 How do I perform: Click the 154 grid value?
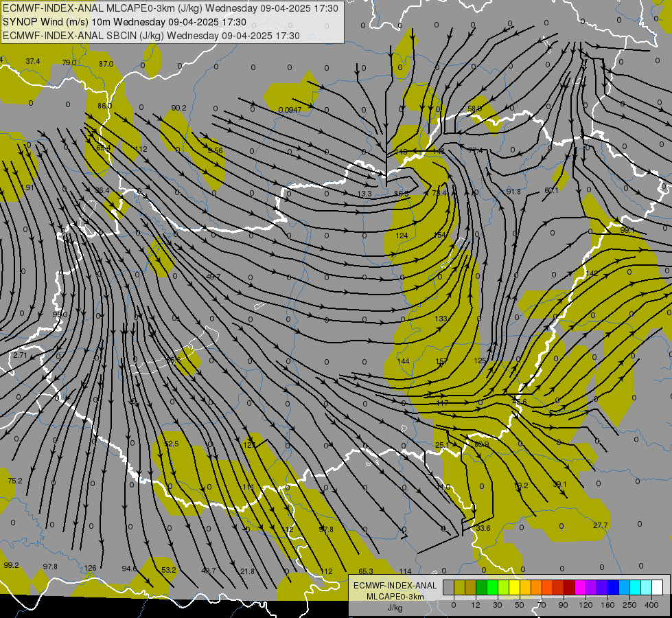[440, 235]
